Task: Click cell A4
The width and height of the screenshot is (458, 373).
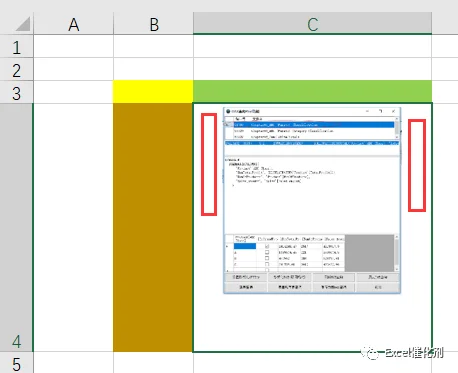Action: pyautogui.click(x=74, y=228)
